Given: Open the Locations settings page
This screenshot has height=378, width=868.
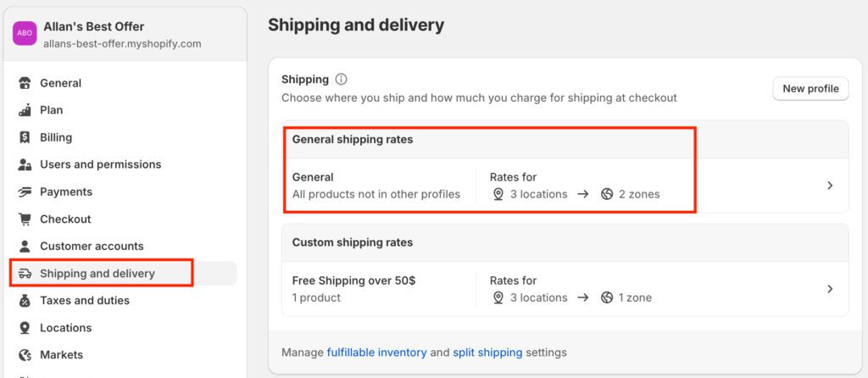Looking at the screenshot, I should coord(65,327).
